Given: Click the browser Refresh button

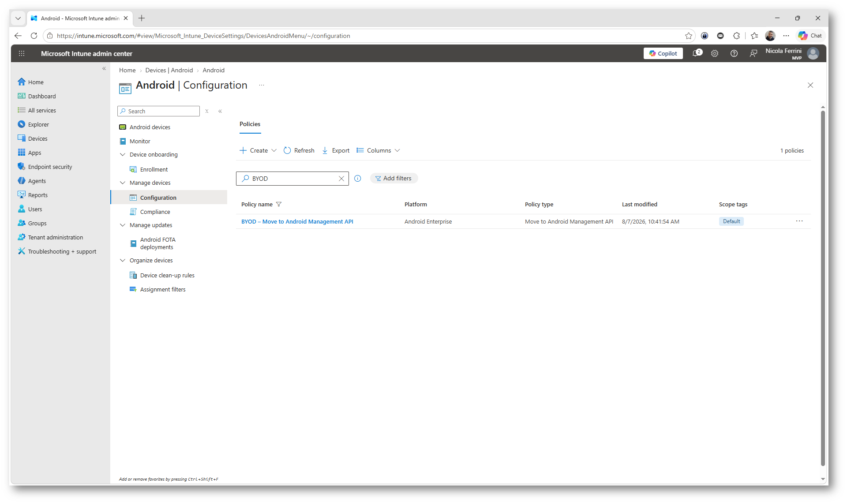Looking at the screenshot, I should (x=34, y=36).
